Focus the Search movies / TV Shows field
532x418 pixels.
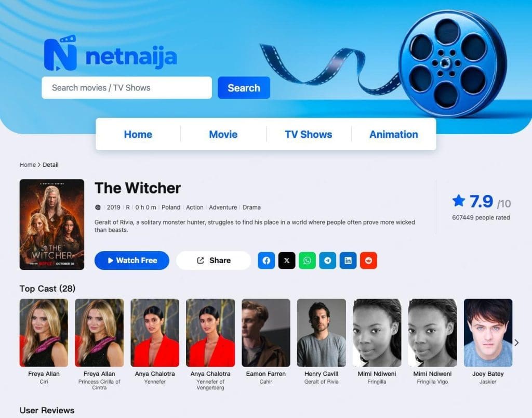pyautogui.click(x=127, y=88)
